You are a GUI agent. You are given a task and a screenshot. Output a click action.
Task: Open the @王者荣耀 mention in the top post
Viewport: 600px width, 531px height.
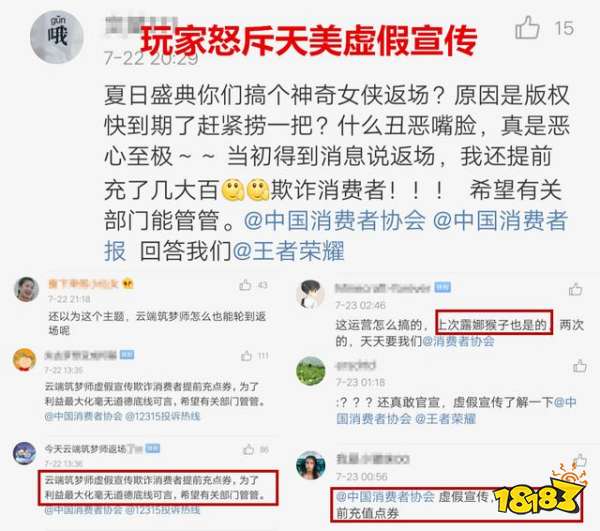click(x=289, y=251)
